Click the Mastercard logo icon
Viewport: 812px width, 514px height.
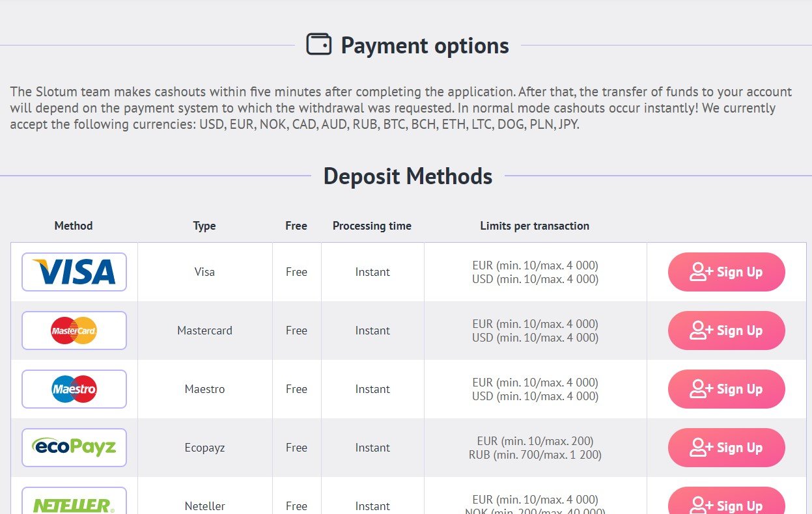[74, 331]
